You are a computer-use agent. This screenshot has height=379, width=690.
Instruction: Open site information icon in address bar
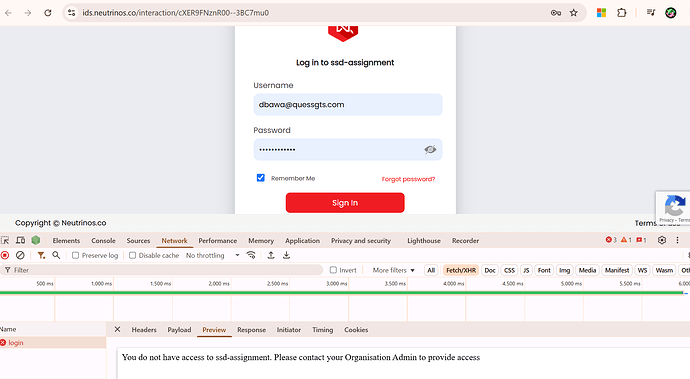coord(71,13)
